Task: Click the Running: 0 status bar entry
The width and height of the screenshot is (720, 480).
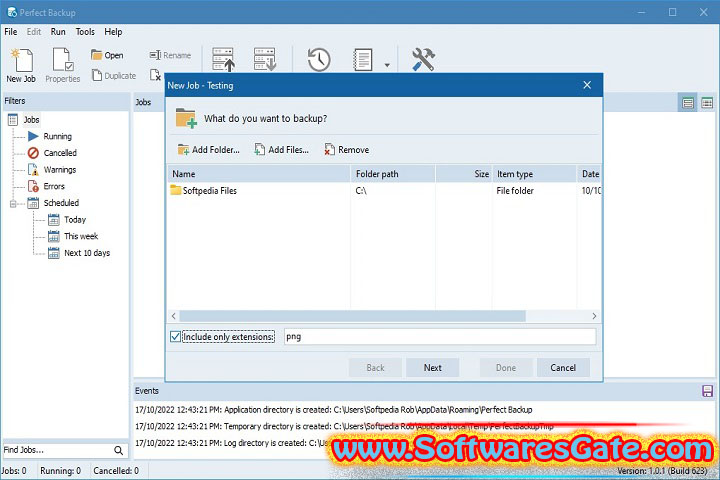Action: tap(60, 471)
